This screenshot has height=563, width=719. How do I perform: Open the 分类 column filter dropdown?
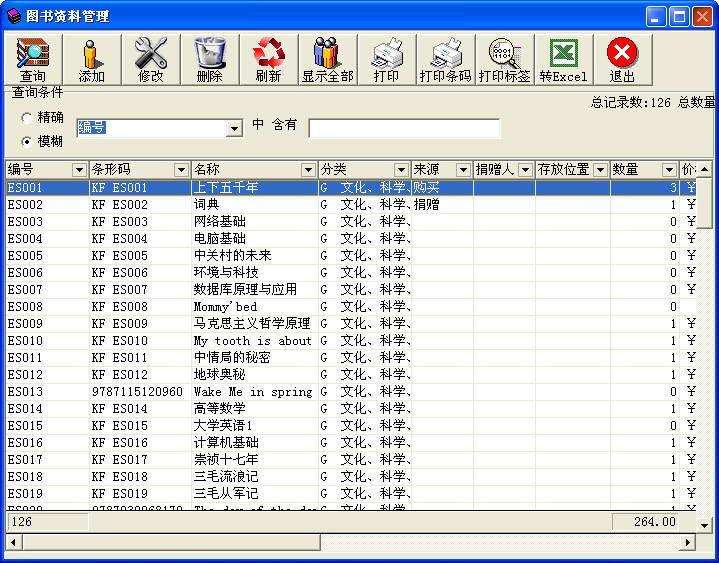tap(401, 170)
